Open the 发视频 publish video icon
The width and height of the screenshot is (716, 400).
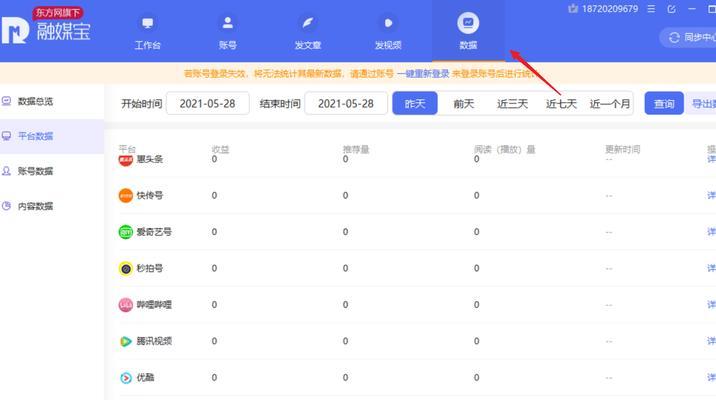[388, 23]
